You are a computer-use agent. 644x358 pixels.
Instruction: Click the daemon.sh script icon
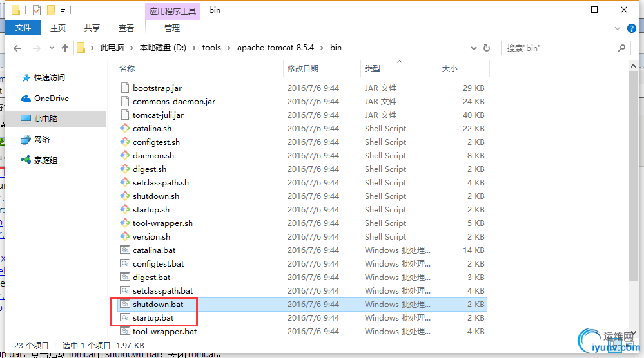click(x=125, y=155)
